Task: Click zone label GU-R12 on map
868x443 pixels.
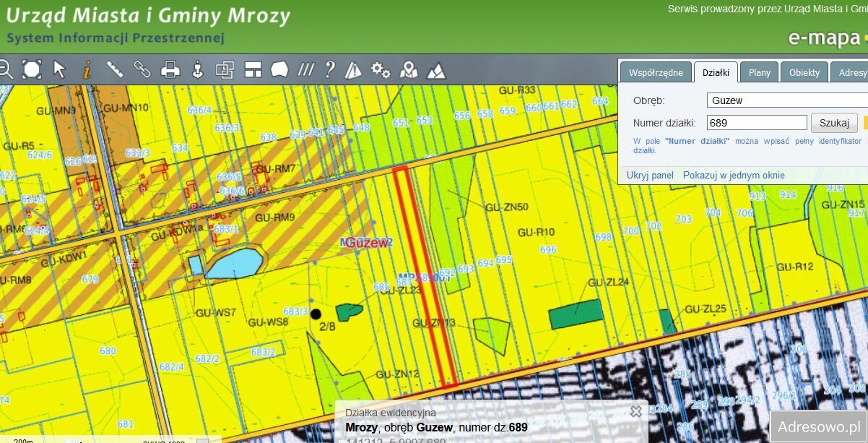Action: tap(796, 267)
